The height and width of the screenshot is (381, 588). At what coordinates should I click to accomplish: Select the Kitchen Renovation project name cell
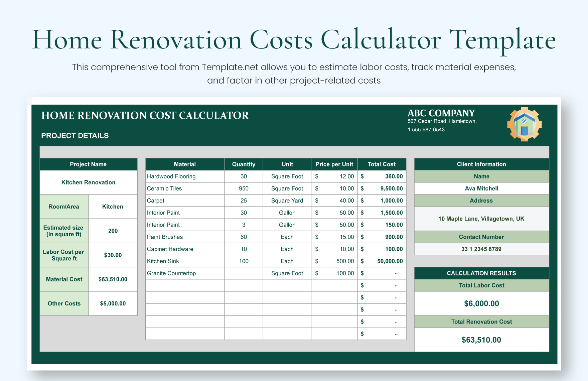point(89,182)
